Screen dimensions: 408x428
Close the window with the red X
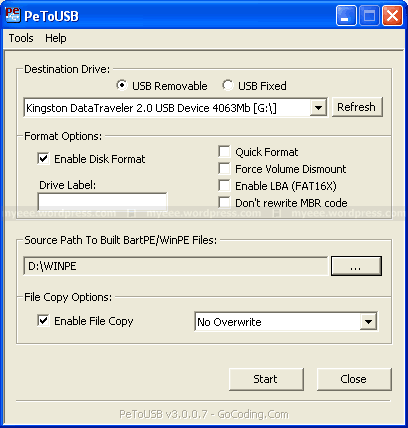tap(392, 15)
